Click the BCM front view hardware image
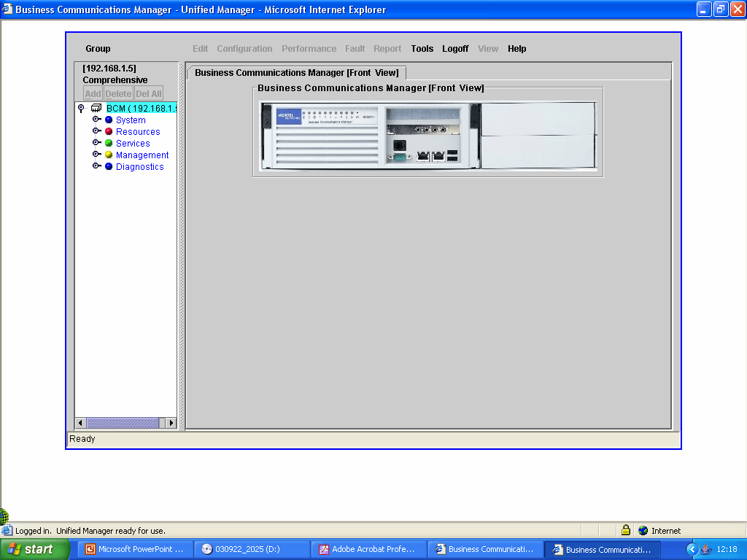This screenshot has height=560, width=747. point(428,136)
